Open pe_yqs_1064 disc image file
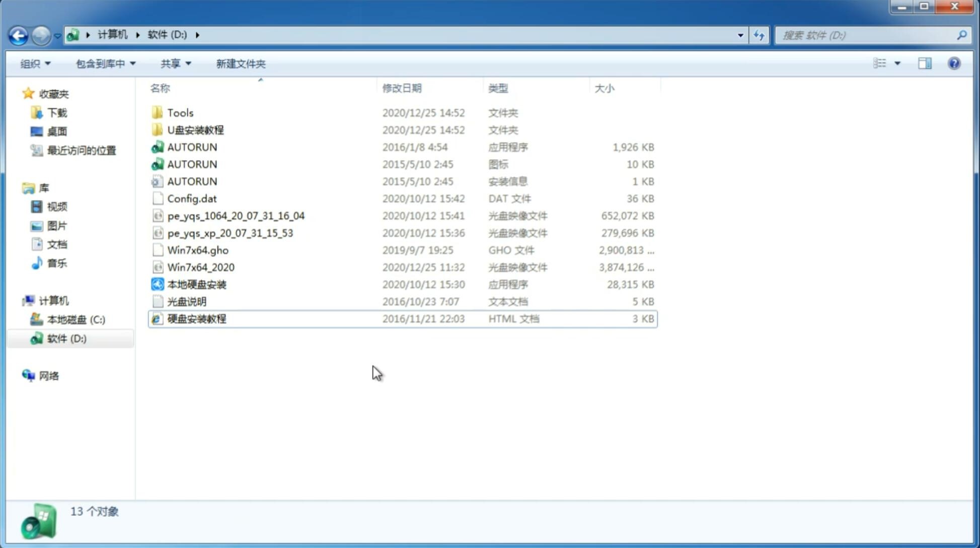 pyautogui.click(x=236, y=216)
